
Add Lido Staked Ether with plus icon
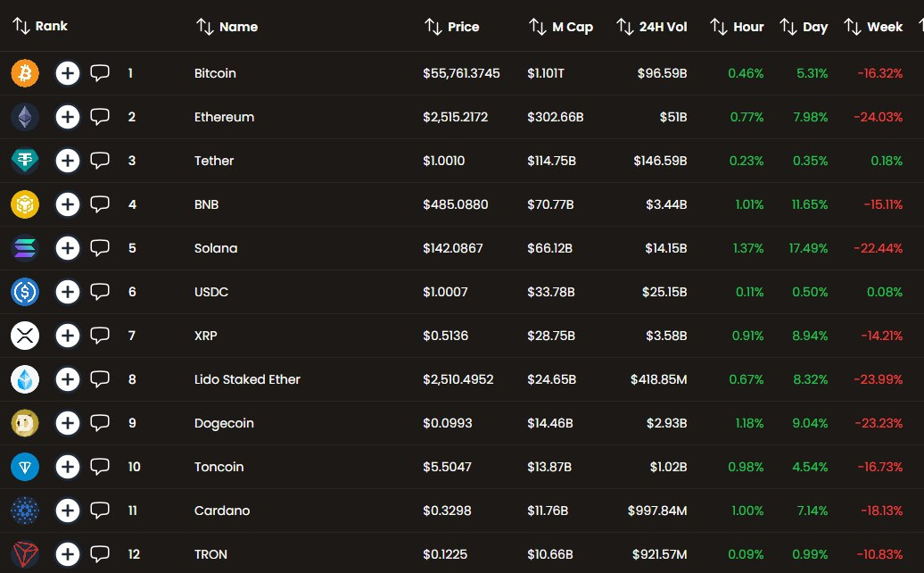point(68,379)
